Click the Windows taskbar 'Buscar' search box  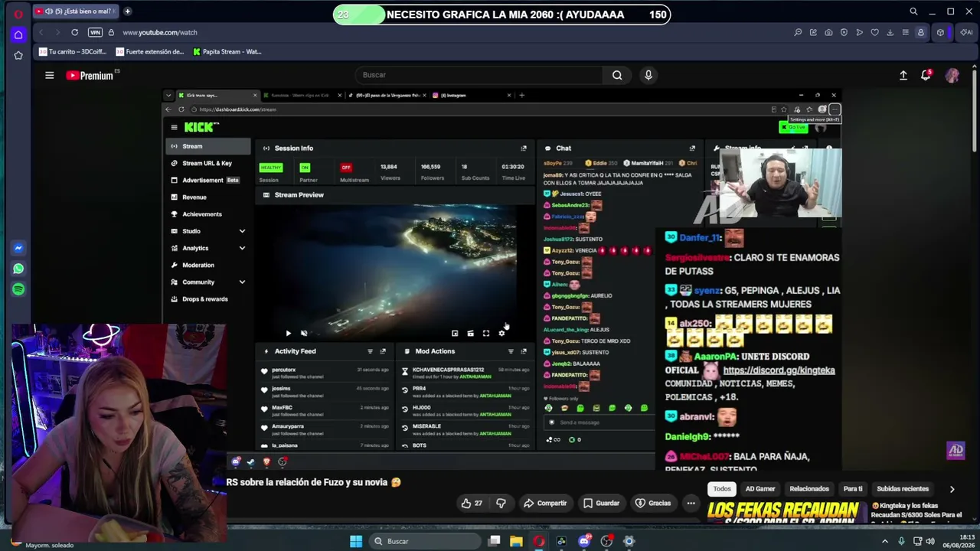[x=425, y=541]
